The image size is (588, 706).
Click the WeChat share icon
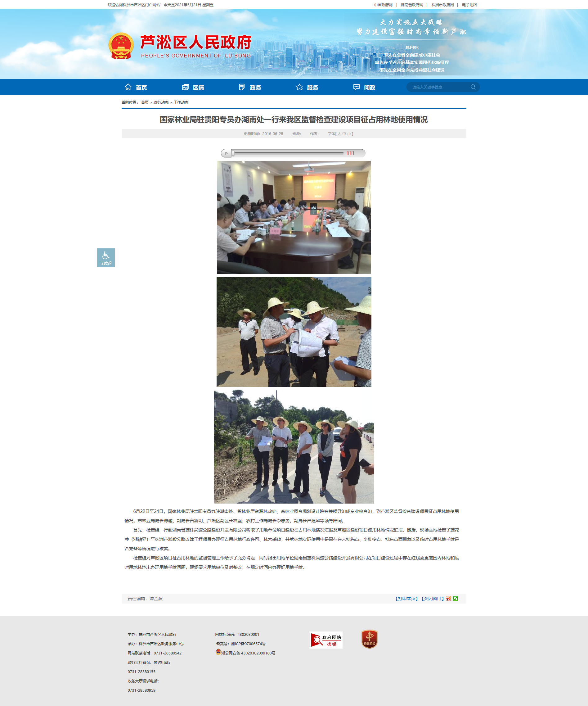(x=455, y=598)
